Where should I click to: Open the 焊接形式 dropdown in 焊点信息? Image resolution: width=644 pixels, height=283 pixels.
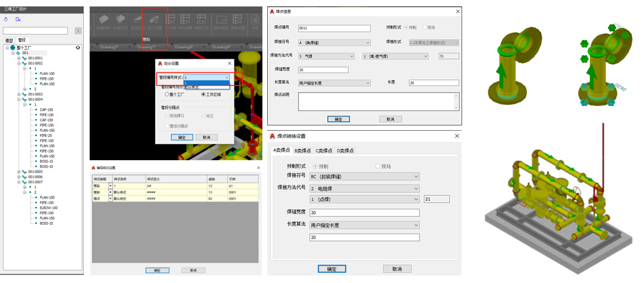[x=434, y=43]
